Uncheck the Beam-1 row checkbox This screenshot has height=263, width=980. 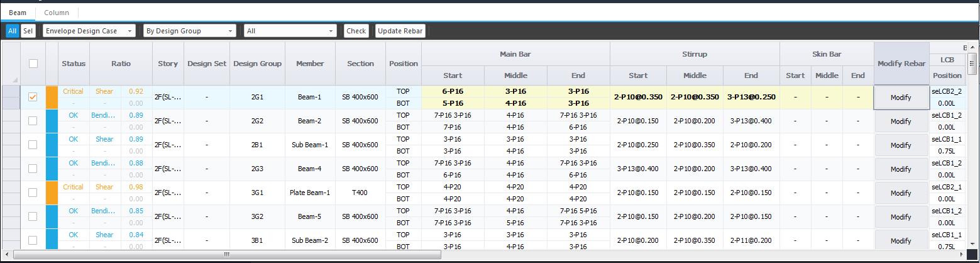point(33,98)
